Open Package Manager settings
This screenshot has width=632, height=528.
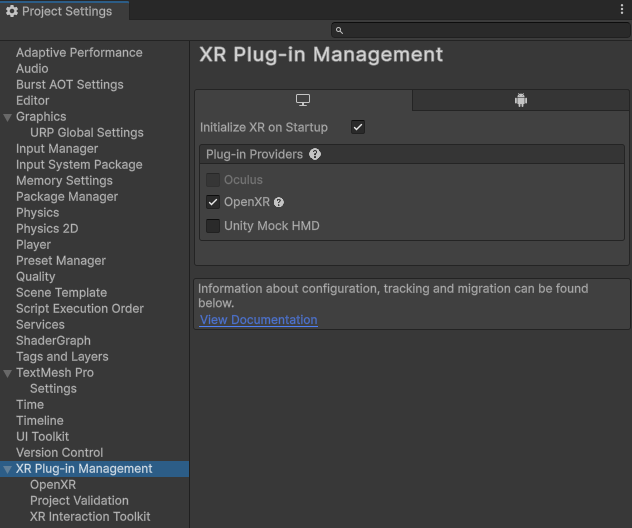pyautogui.click(x=67, y=197)
